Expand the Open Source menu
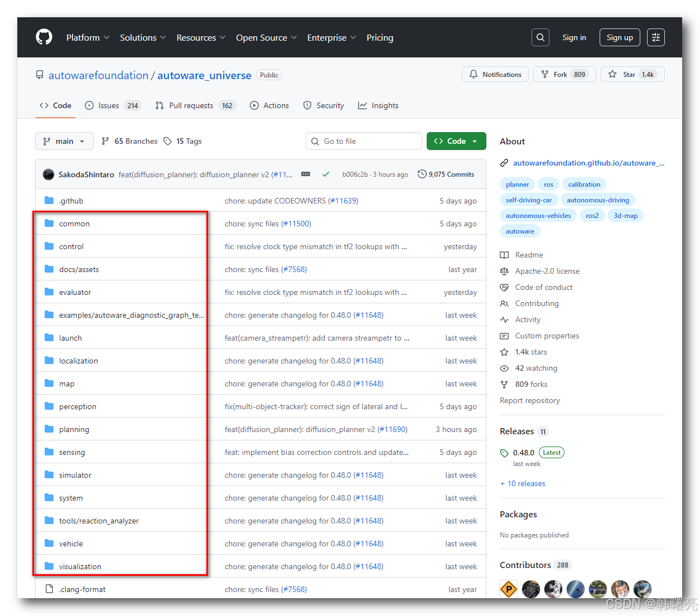Screen dimensions: 700x616 point(266,37)
